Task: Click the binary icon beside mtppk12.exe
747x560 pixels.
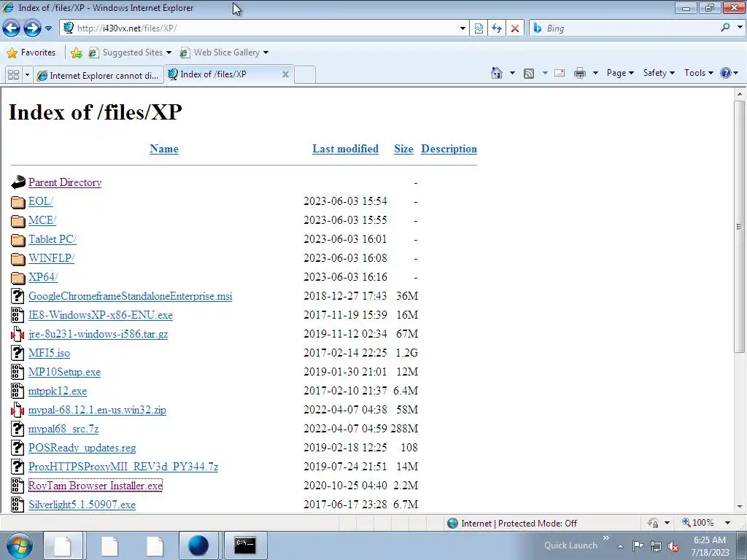Action: [x=18, y=391]
